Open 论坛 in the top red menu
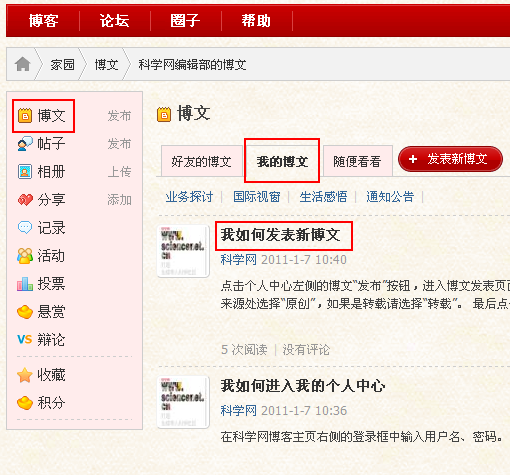 [x=114, y=21]
